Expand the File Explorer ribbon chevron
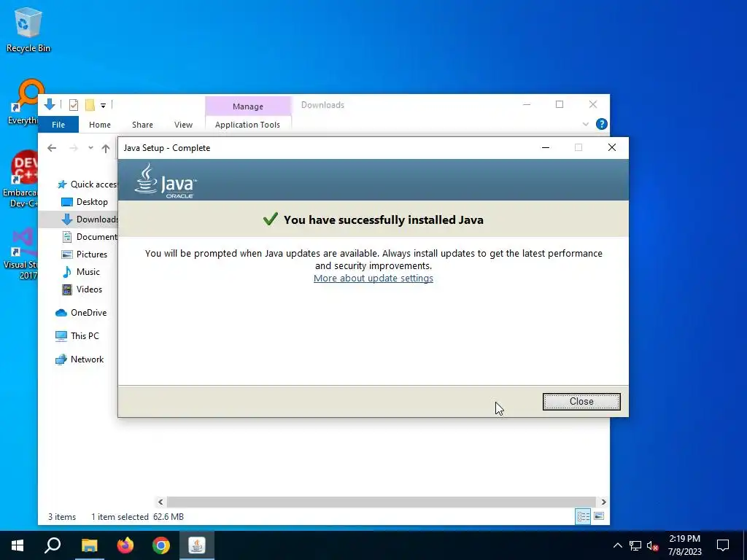Screen dimensions: 747x560 click(586, 124)
